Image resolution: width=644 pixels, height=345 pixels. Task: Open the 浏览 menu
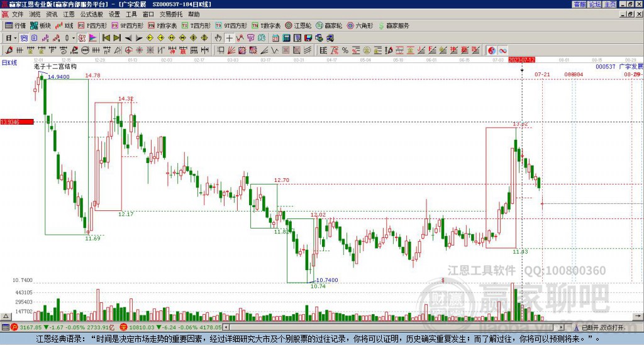[35, 14]
